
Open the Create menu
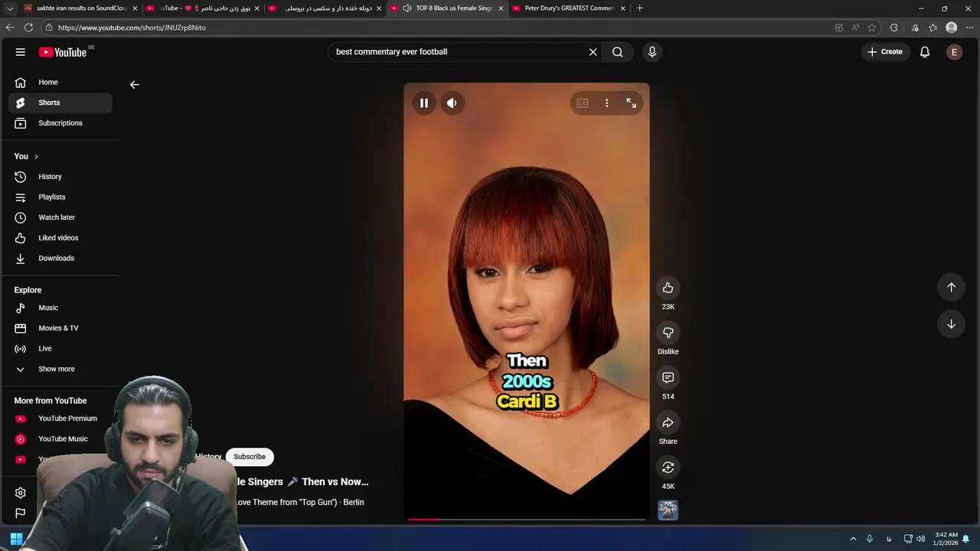(885, 52)
